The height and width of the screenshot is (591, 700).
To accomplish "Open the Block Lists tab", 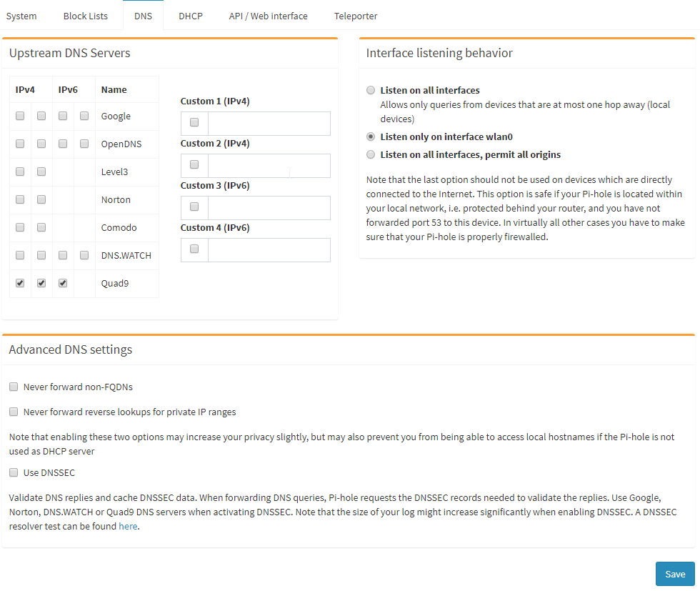I will (85, 16).
